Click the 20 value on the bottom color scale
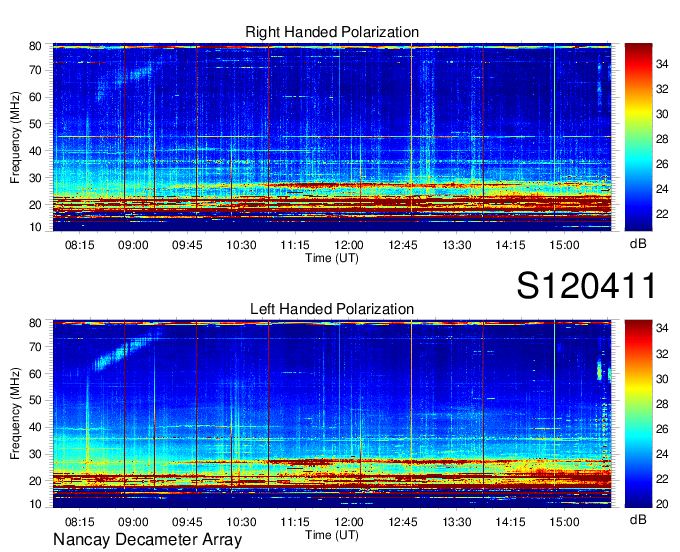Image resolution: width=680 pixels, height=552 pixels. [x=662, y=504]
